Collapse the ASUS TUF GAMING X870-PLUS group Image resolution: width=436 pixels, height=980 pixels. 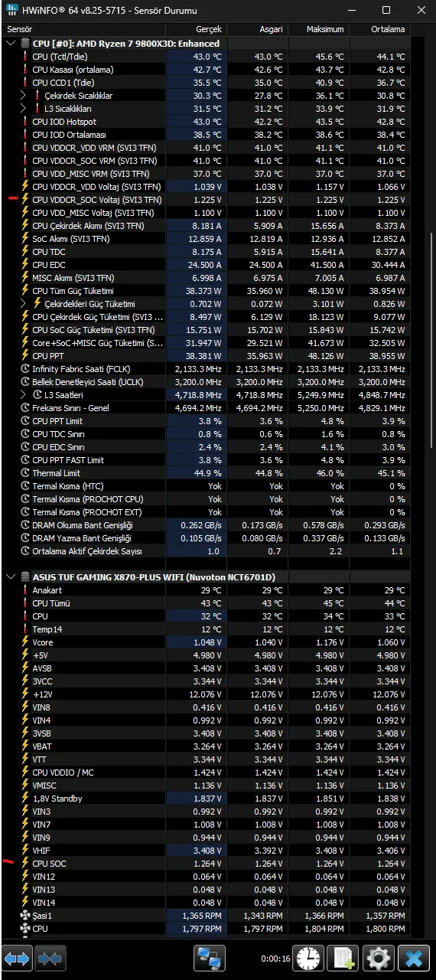[x=10, y=577]
